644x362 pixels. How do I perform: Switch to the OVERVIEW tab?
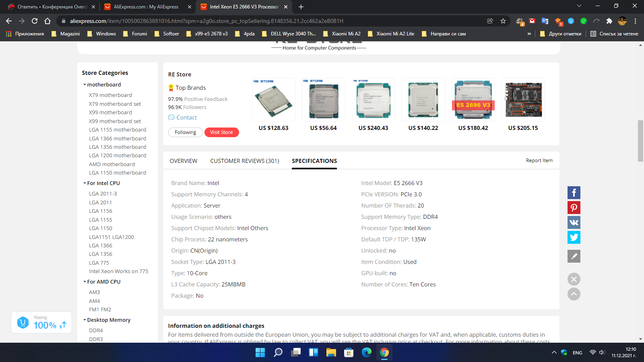(184, 161)
